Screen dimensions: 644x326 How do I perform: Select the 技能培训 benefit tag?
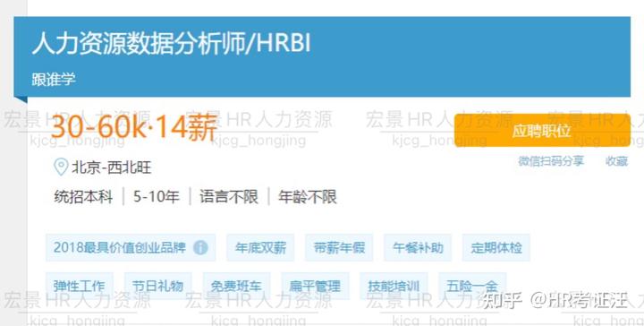[394, 286]
